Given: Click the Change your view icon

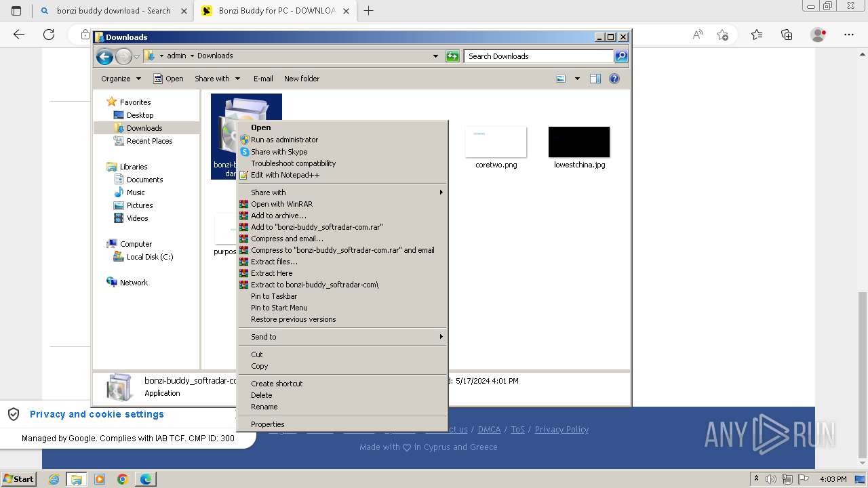Looking at the screenshot, I should 561,79.
